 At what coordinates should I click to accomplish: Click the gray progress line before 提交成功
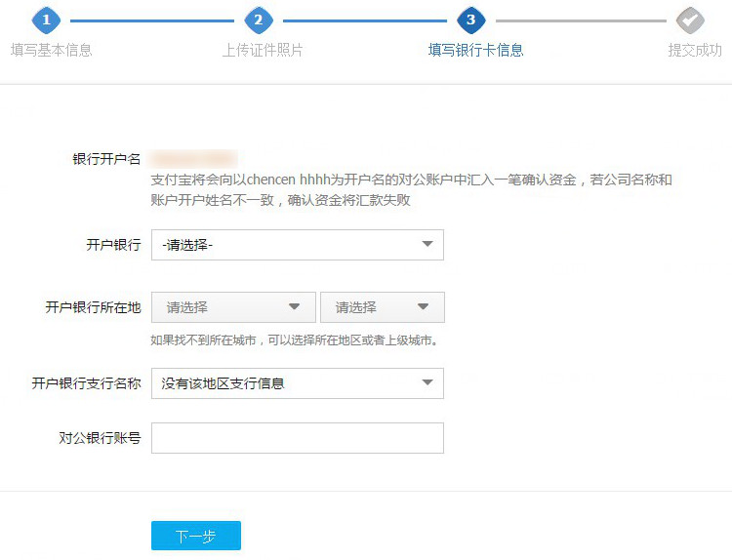[x=580, y=20]
